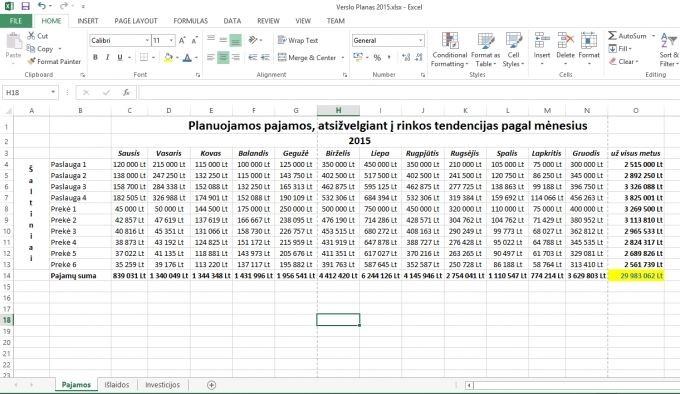680x394 pixels.
Task: Switch to the FORMULAS tab
Action: (190, 21)
